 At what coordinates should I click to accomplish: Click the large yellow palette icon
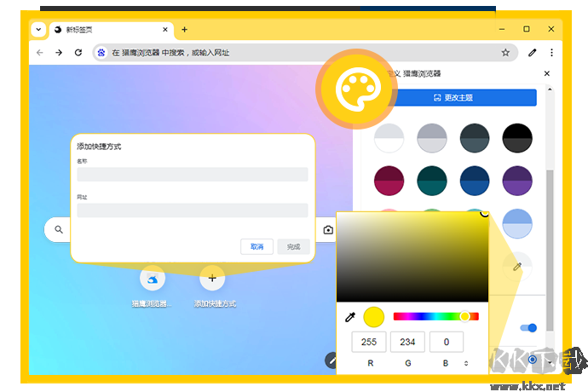point(356,89)
